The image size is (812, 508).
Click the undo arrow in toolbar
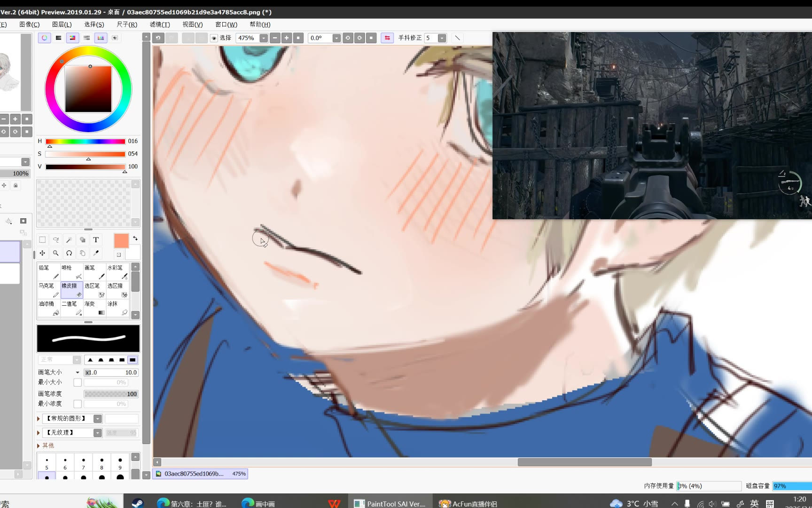click(x=158, y=38)
